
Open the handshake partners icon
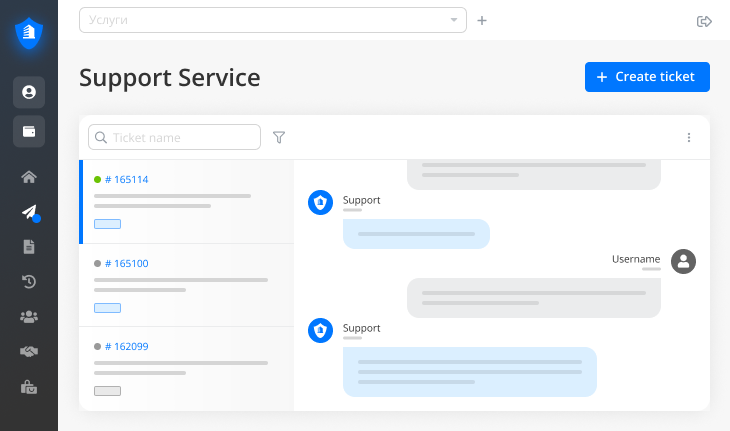coord(29,352)
